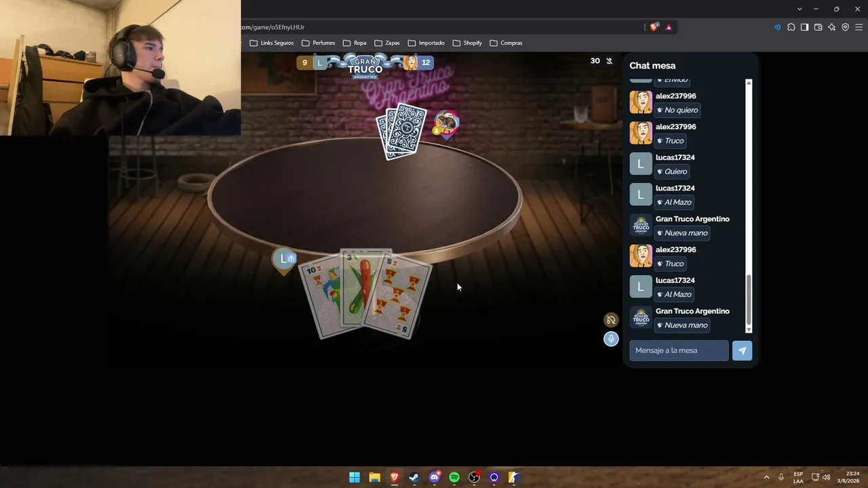
Task: Click the Brave browser taskbar icon
Action: (x=394, y=477)
